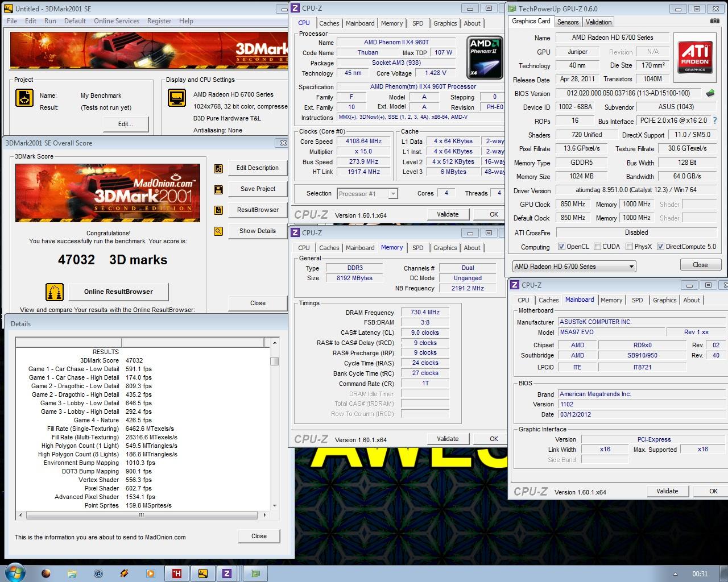
Task: Click the GPU-Z title bar icon
Action: tap(512, 9)
